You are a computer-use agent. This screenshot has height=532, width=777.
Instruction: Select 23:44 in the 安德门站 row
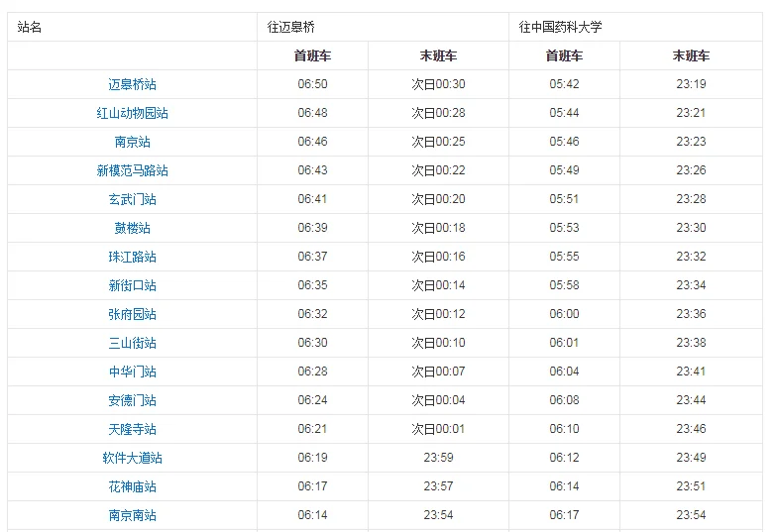click(692, 400)
